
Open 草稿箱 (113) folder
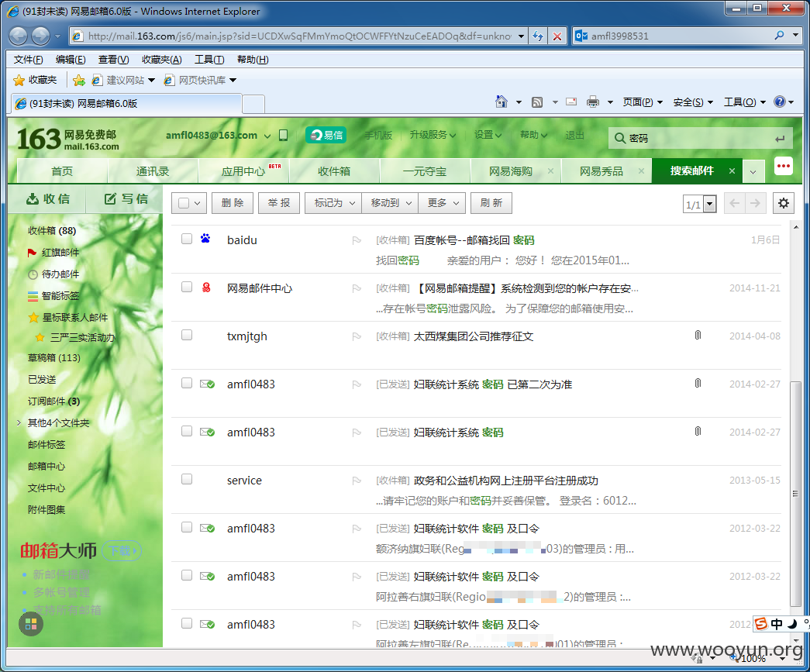pyautogui.click(x=53, y=357)
